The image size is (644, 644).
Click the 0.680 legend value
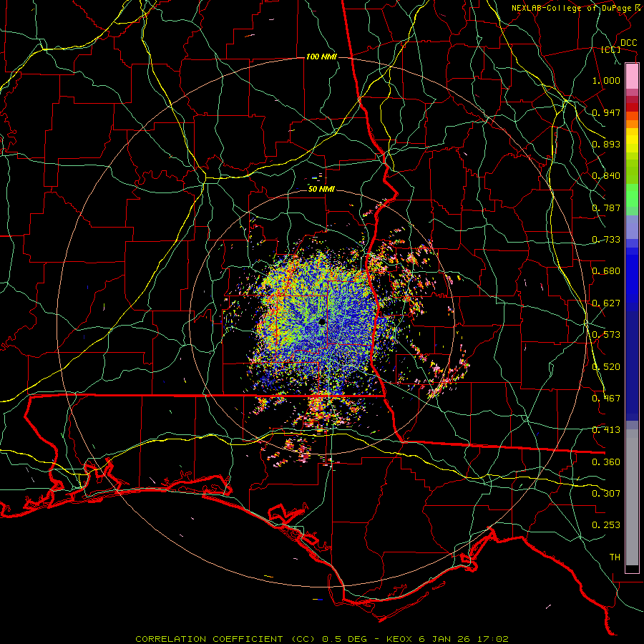coord(606,271)
